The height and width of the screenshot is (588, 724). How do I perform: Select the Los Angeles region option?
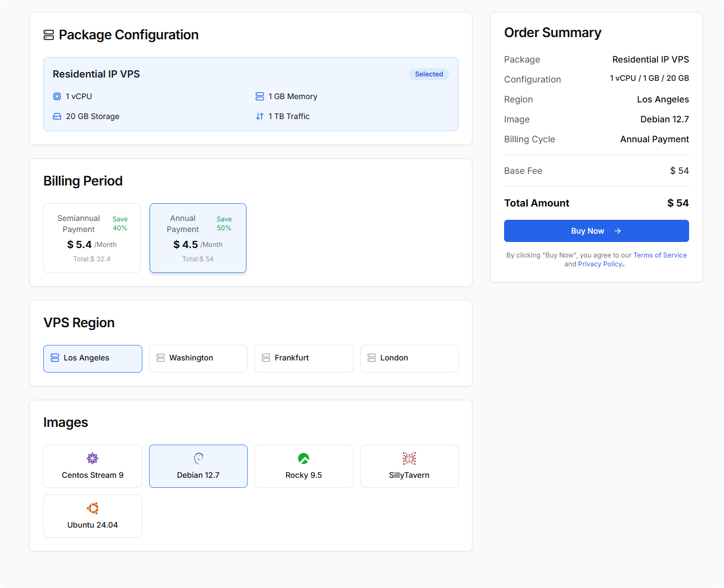point(93,358)
